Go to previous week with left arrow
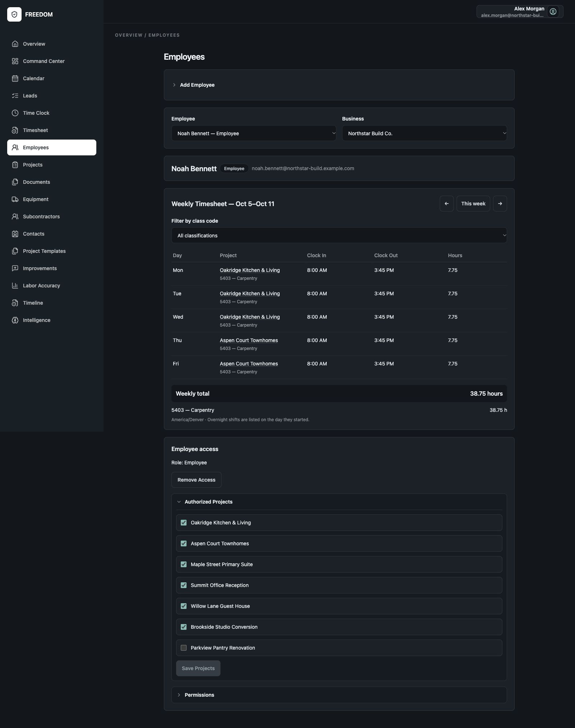575x728 pixels. pos(447,204)
